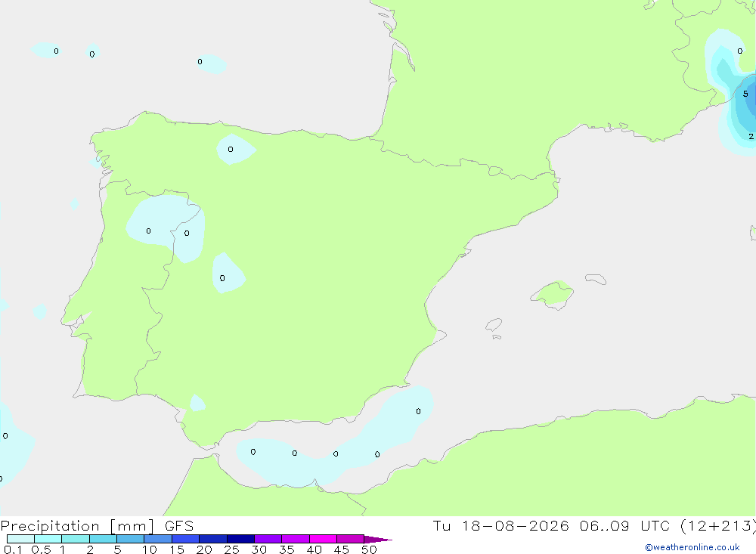The width and height of the screenshot is (756, 554).
Task: Select the 10–15 mm legend color swatch
Action: (158, 539)
